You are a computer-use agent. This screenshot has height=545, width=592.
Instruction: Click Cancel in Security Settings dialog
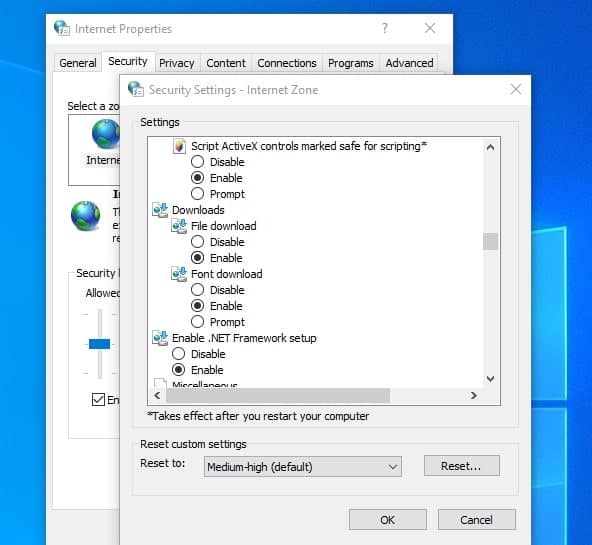coord(476,520)
